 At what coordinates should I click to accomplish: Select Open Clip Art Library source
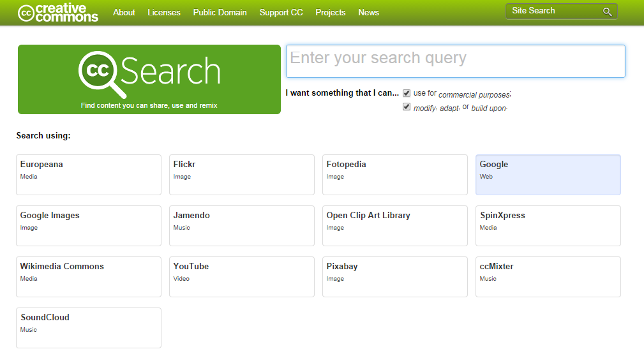pos(394,225)
